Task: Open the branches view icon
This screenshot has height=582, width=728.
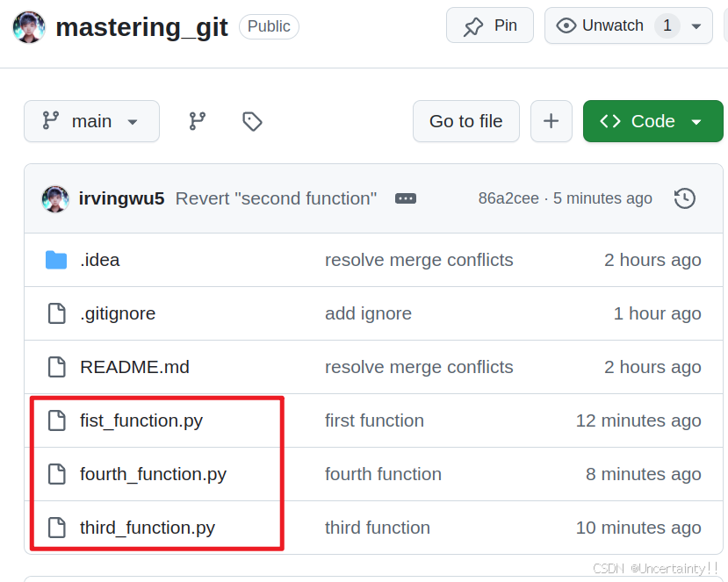Action: pos(198,121)
